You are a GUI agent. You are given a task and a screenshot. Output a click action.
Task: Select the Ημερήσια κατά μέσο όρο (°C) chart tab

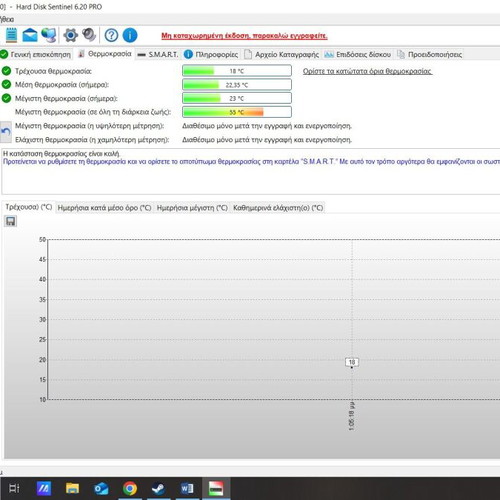(x=104, y=208)
